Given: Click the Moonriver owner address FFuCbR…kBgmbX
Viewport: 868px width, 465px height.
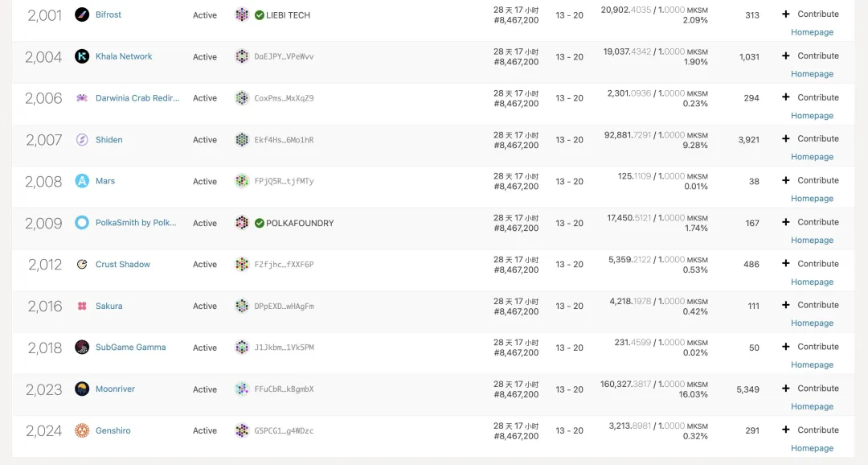Looking at the screenshot, I should [284, 389].
